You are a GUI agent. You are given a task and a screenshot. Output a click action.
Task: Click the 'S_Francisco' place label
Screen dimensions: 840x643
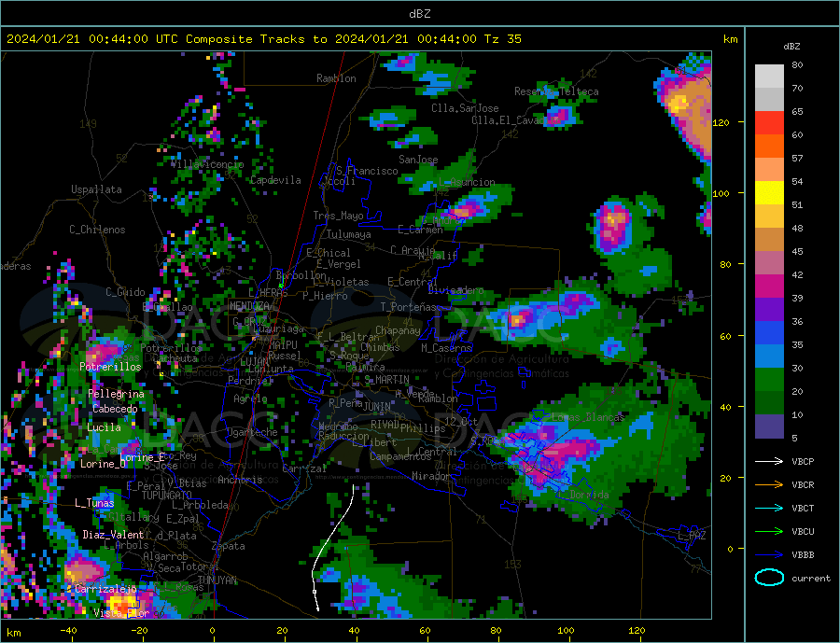coord(367,171)
